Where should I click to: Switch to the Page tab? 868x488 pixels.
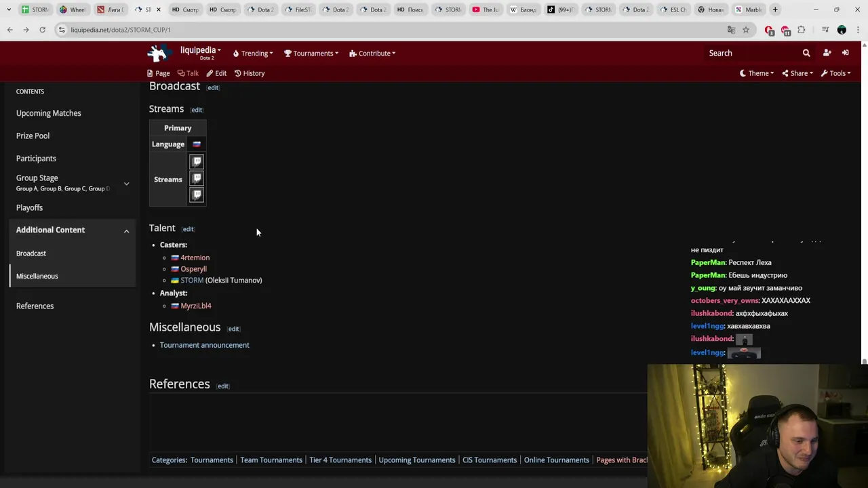click(x=159, y=73)
